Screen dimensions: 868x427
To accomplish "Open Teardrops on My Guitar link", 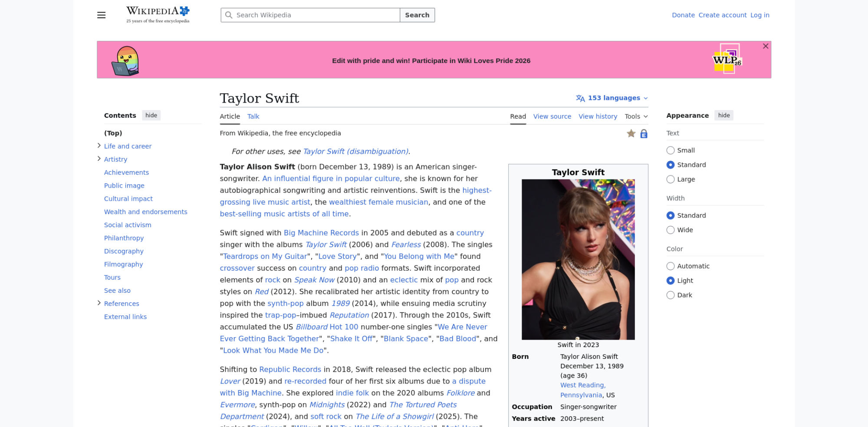I will pos(265,256).
